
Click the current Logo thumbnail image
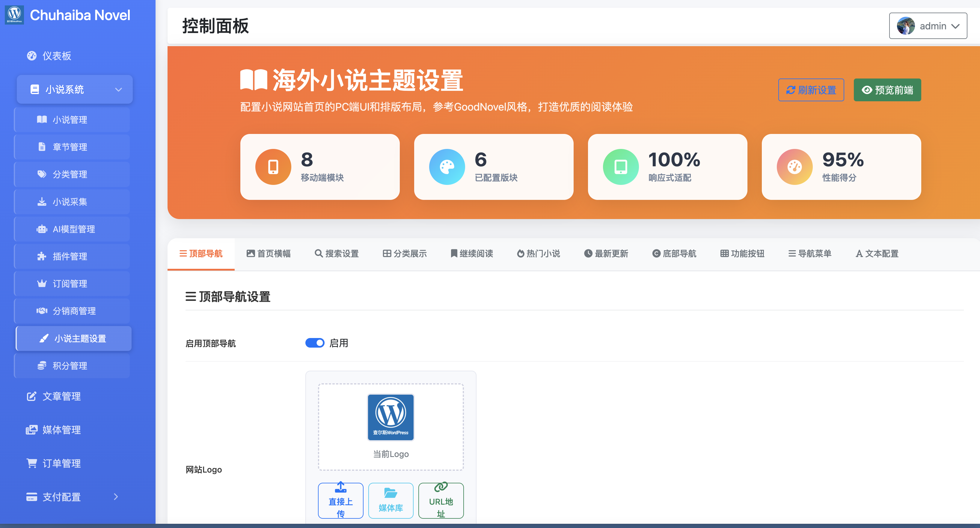391,417
